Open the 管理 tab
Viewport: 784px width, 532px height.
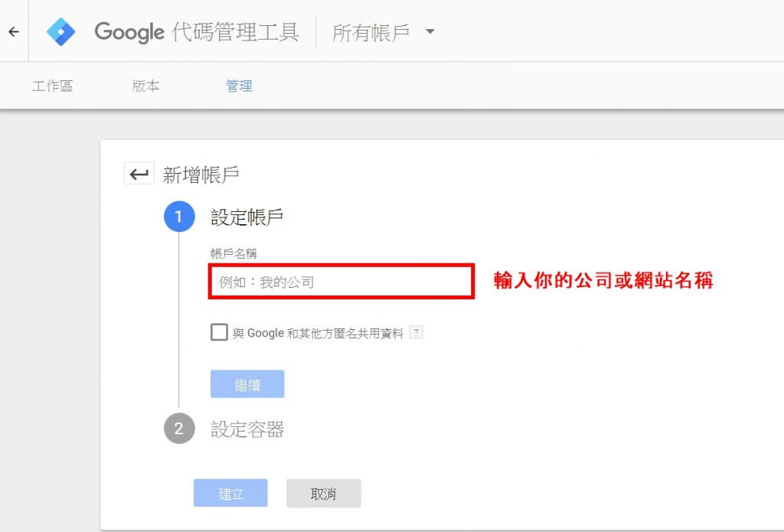pos(239,86)
